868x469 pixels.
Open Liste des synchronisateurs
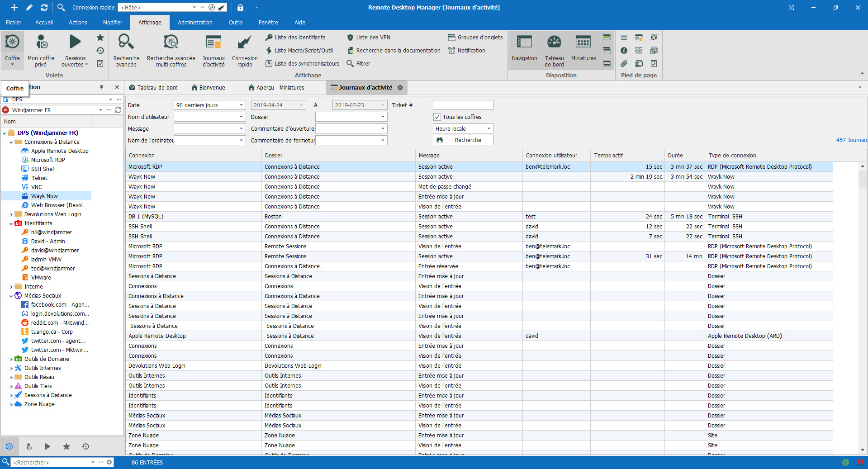tap(302, 64)
